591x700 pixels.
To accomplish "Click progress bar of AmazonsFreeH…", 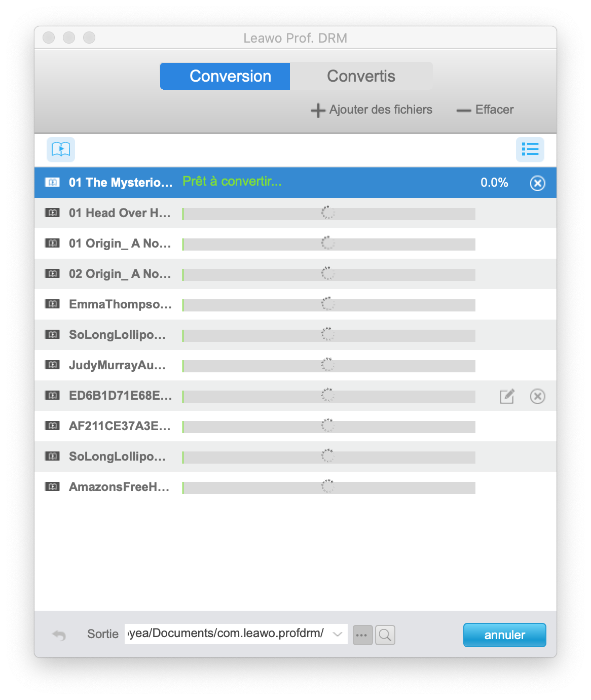I will pos(329,488).
